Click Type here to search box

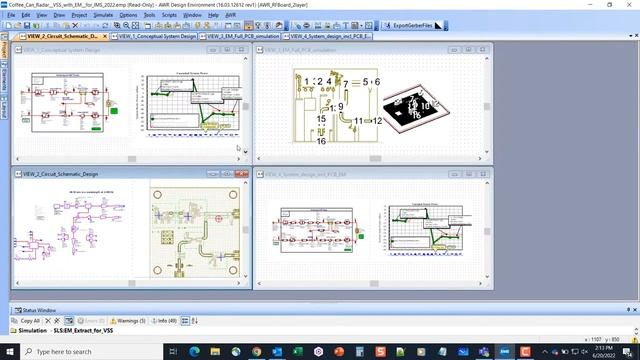91,351
